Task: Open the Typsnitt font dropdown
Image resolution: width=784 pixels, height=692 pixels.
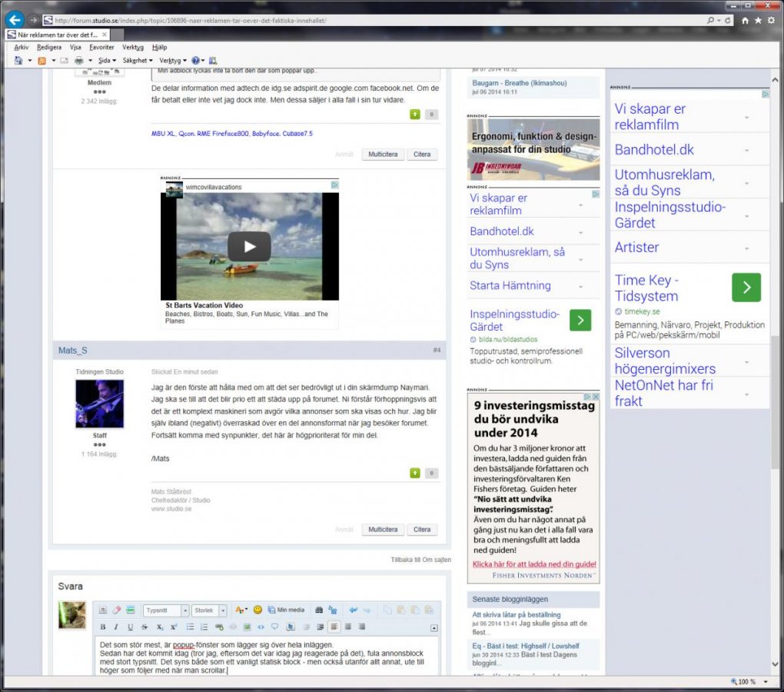Action: pyautogui.click(x=165, y=610)
